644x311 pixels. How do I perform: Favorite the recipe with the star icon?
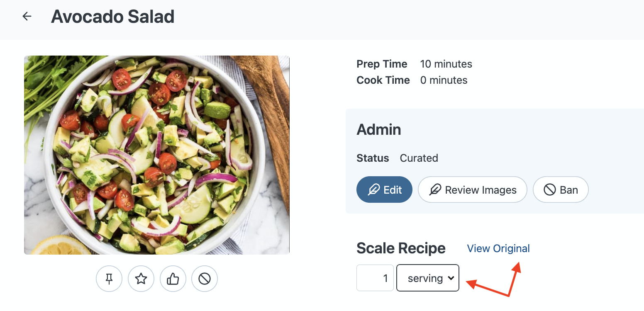141,279
